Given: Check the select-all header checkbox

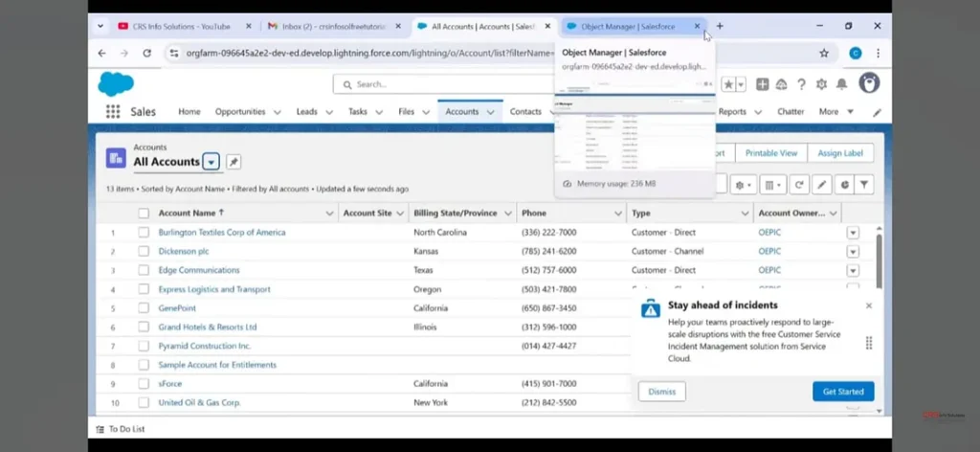Looking at the screenshot, I should [x=144, y=214].
